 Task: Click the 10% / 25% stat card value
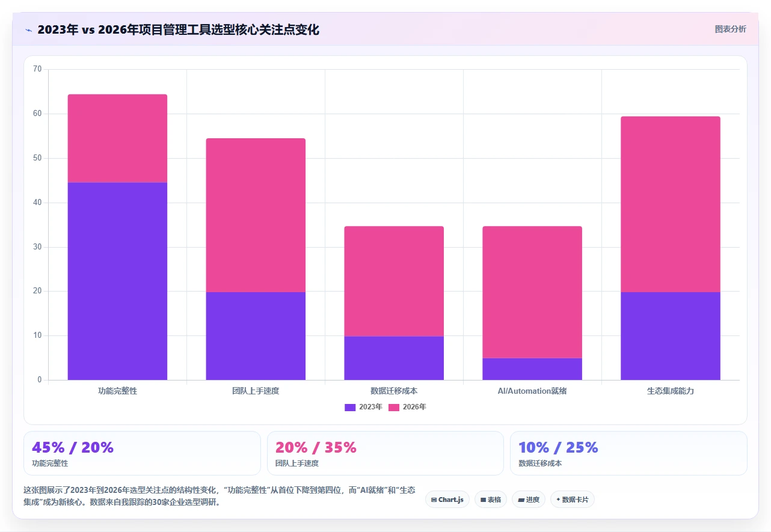(x=558, y=447)
